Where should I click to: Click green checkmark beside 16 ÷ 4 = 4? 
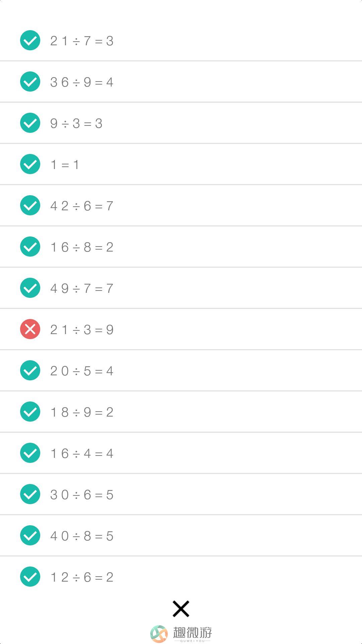click(x=30, y=453)
